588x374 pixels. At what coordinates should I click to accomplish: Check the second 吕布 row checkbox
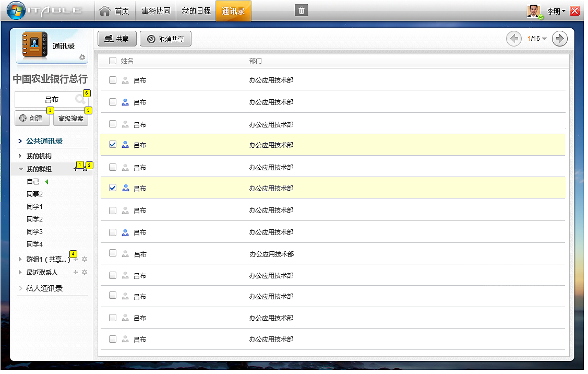point(113,102)
